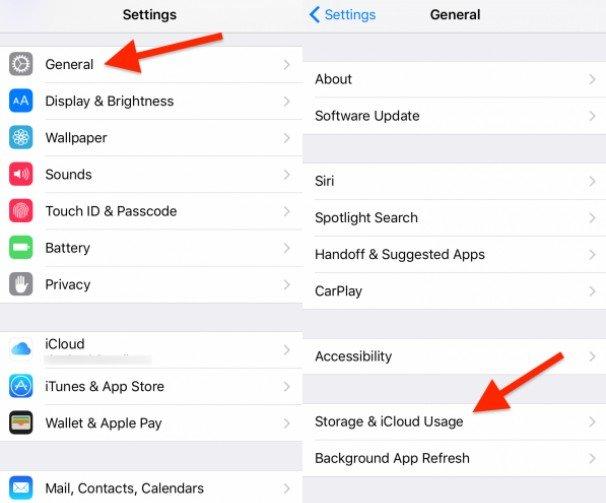
Task: Open Handoff & Suggested Apps
Action: pyautogui.click(x=454, y=254)
